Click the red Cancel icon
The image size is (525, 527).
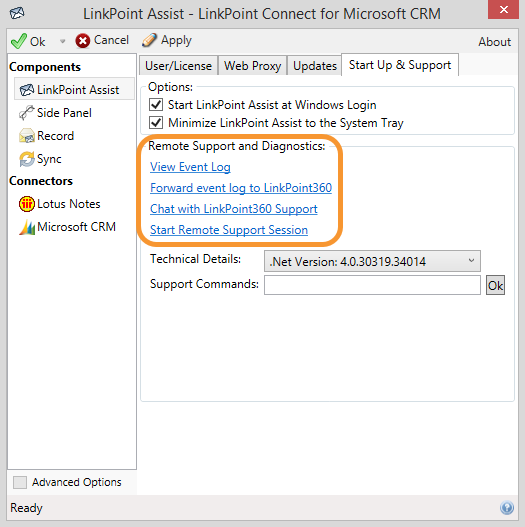click(83, 41)
